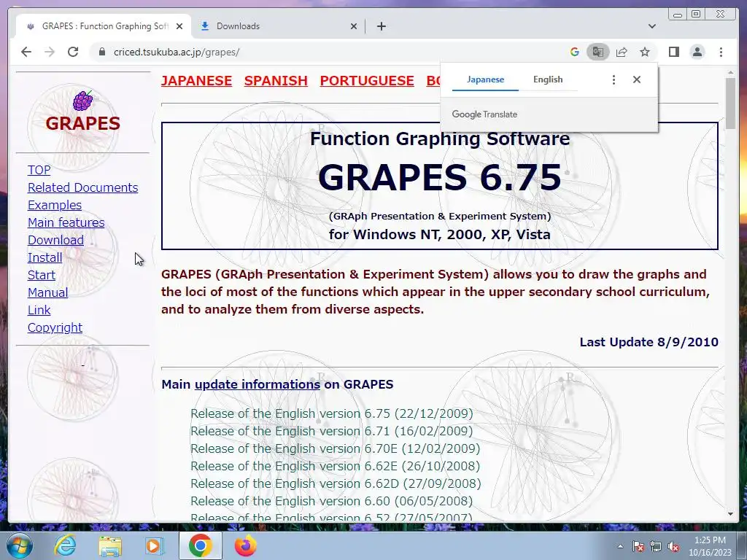This screenshot has width=747, height=560.
Task: Open Action Center flag icon
Action: (638, 546)
